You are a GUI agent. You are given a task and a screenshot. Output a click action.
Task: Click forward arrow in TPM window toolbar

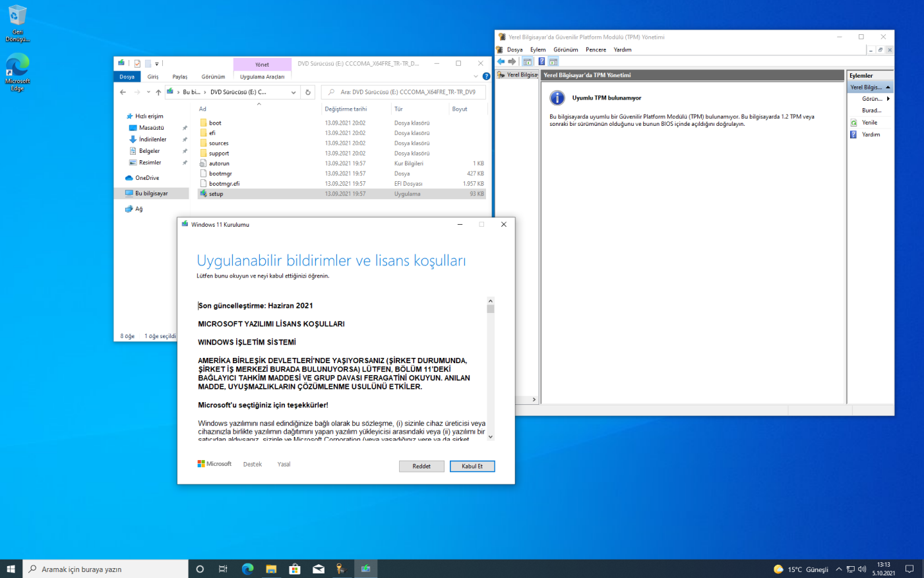[x=512, y=61]
